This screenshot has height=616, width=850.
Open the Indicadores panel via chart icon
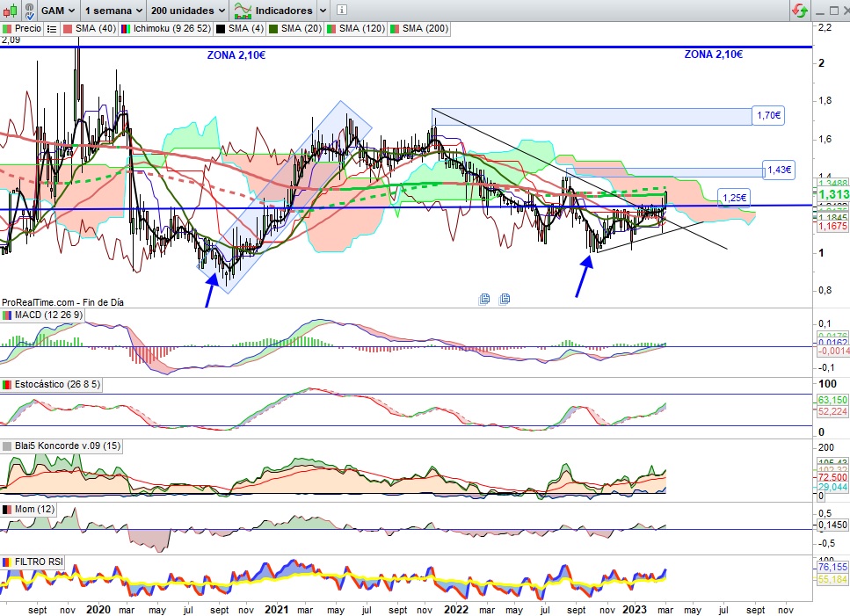click(x=244, y=11)
